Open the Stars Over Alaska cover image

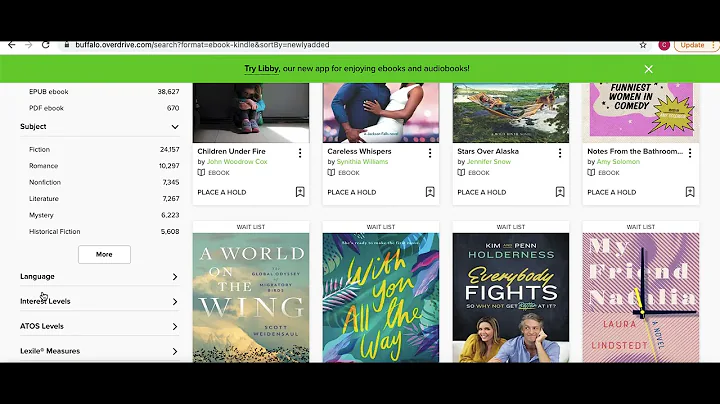(x=511, y=113)
